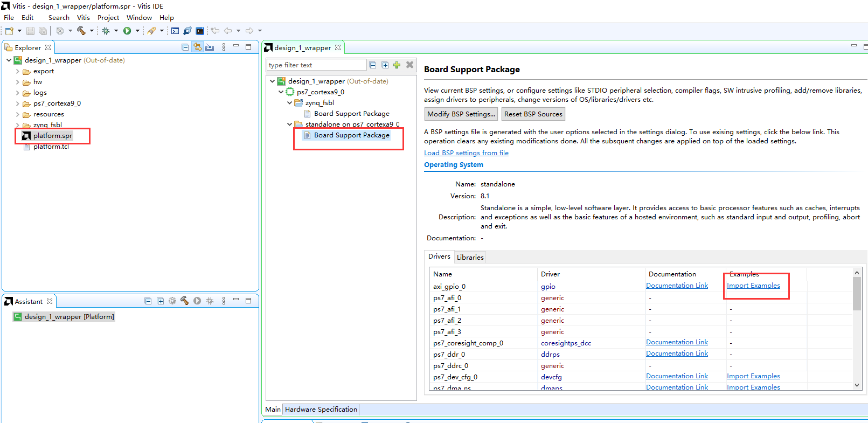Click the Debug bug icon in main toolbar
868x423 pixels.
coord(106,31)
